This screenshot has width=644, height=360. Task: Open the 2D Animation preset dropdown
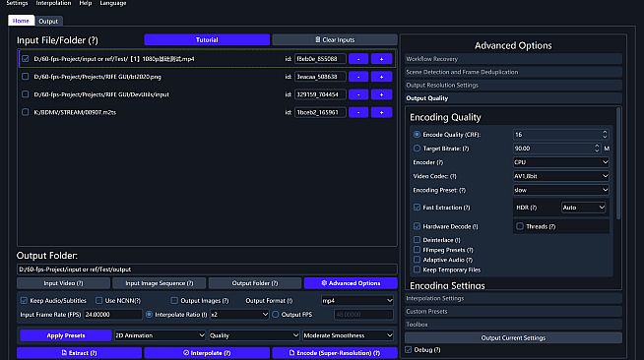pyautogui.click(x=160, y=335)
